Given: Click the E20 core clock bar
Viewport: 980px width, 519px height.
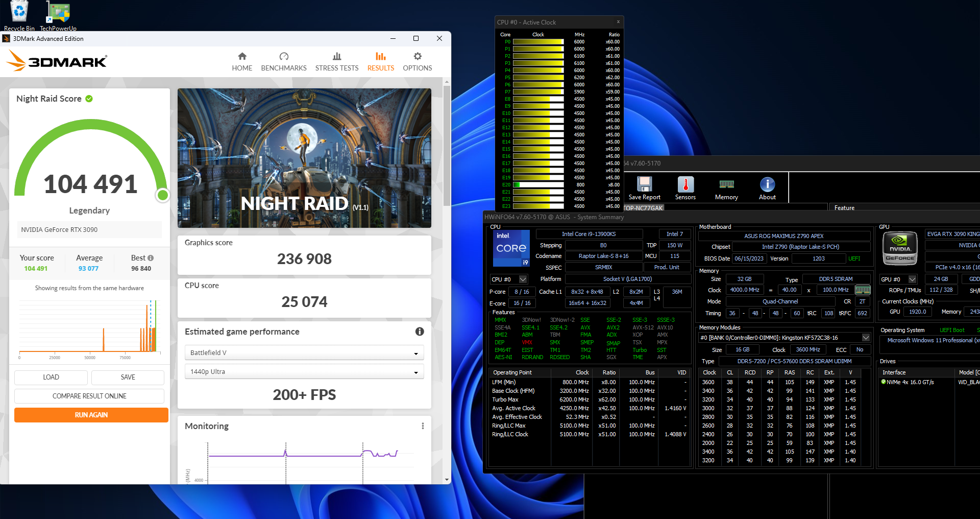Looking at the screenshot, I should click(538, 185).
